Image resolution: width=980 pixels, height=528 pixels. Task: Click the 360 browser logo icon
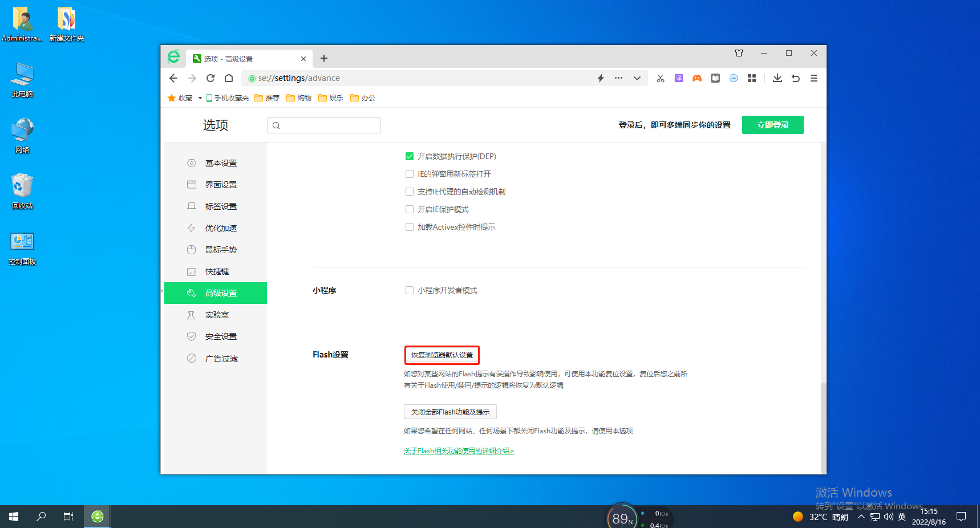click(174, 57)
